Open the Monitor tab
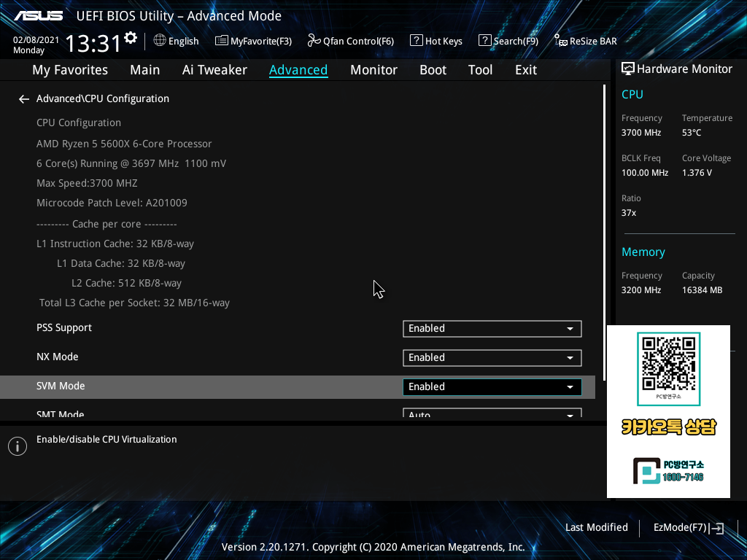This screenshot has height=560, width=747. pyautogui.click(x=373, y=70)
